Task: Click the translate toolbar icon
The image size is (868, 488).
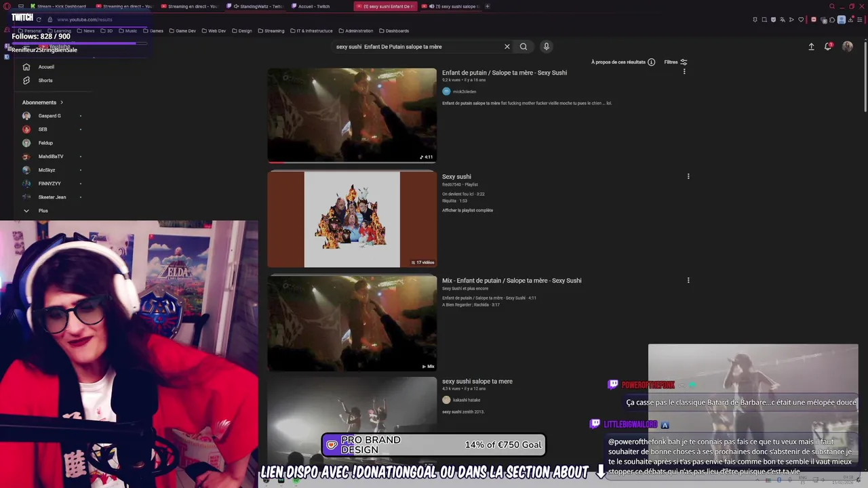Action: coord(783,20)
